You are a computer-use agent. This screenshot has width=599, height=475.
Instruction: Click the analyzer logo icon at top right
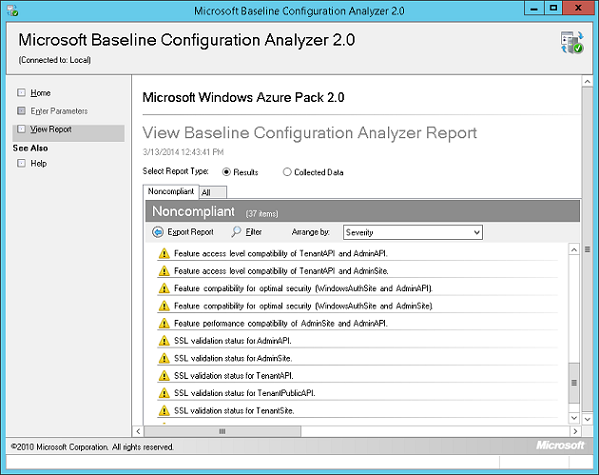coord(571,42)
